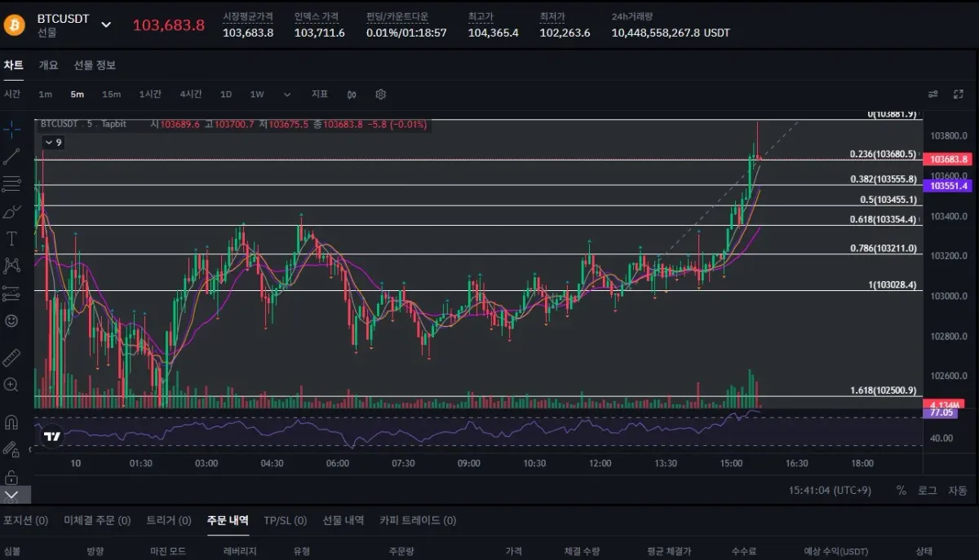Viewport: 979px width, 560px height.
Task: Select the long/short position forecast tool
Action: pos(11,293)
